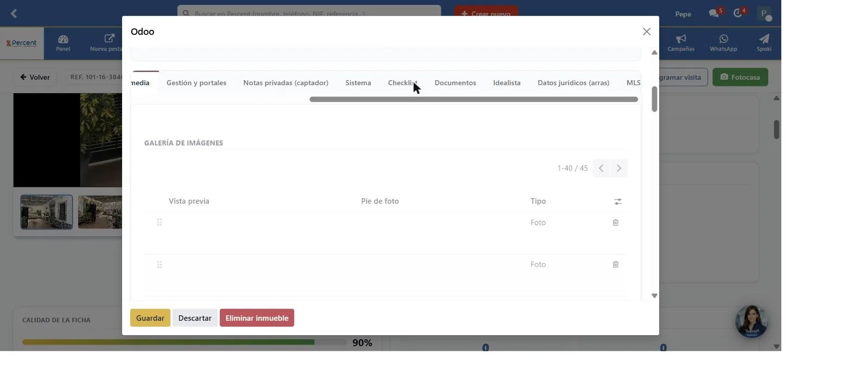
Task: Open activities clock icon with badge 4
Action: click(739, 13)
